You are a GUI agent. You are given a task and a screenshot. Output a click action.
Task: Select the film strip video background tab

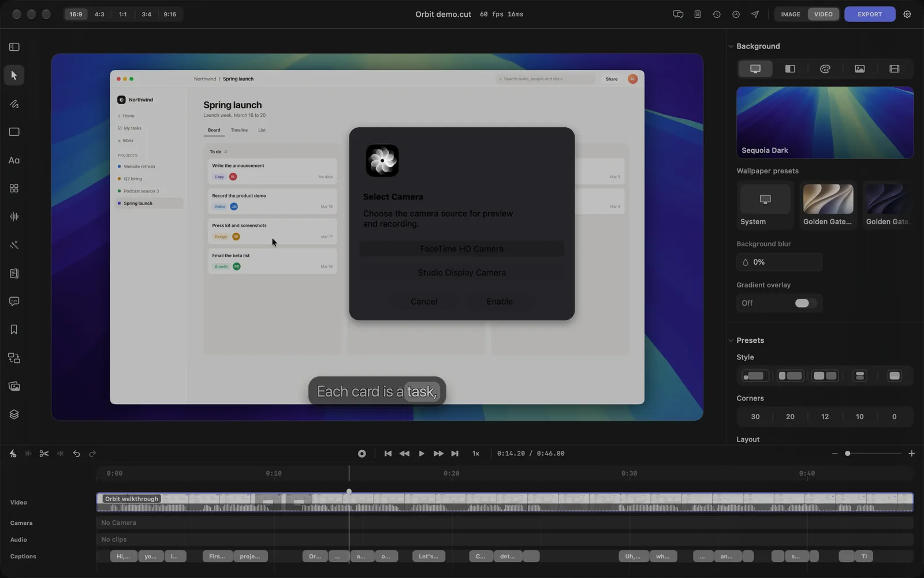pos(895,69)
